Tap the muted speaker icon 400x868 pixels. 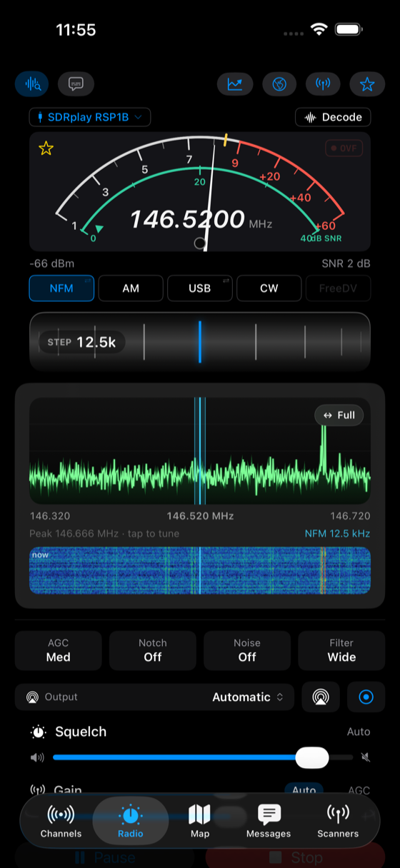366,757
